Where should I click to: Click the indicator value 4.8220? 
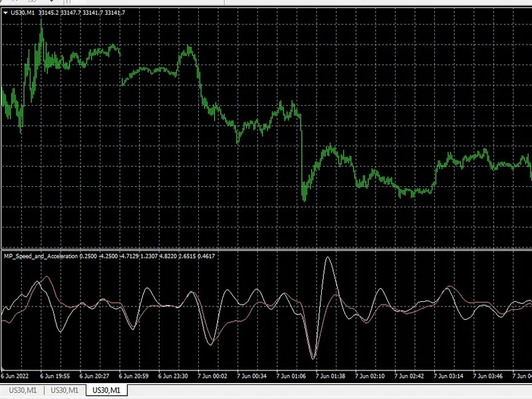pos(168,256)
